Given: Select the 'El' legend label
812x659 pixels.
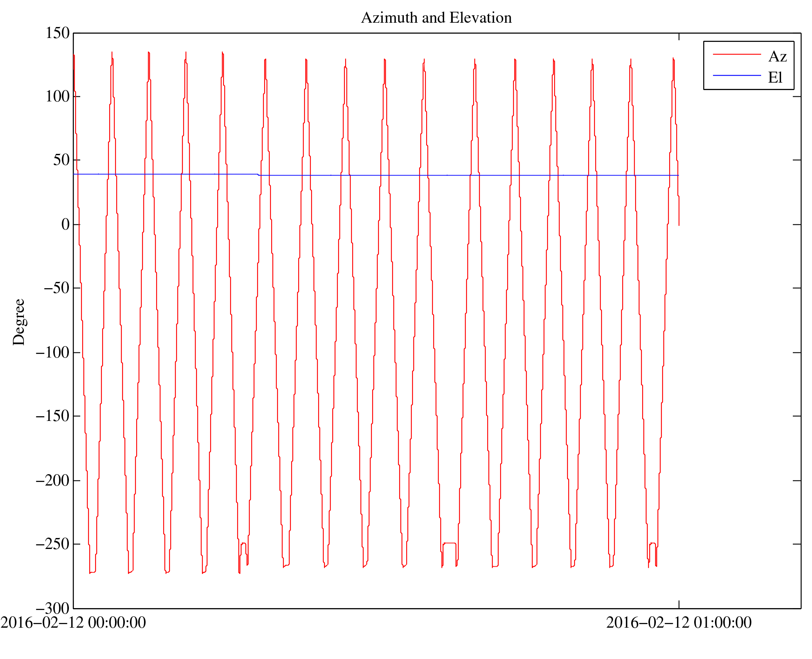Looking at the screenshot, I should [x=775, y=78].
